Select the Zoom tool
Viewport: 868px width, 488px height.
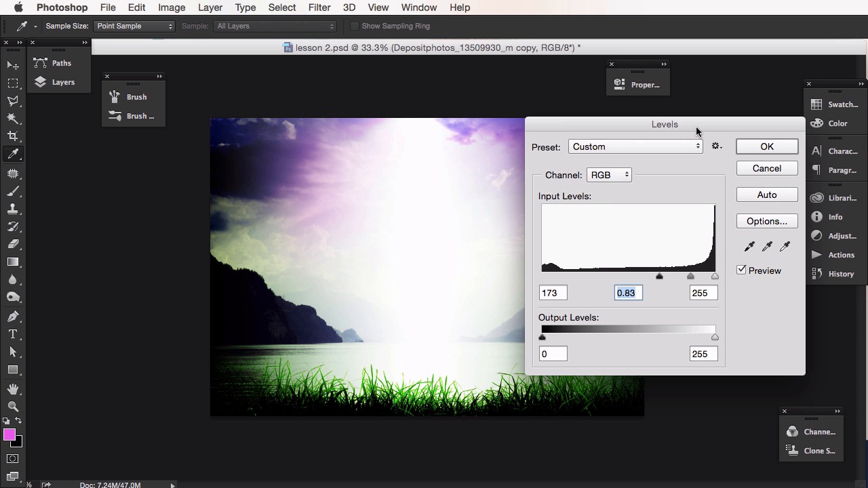13,407
